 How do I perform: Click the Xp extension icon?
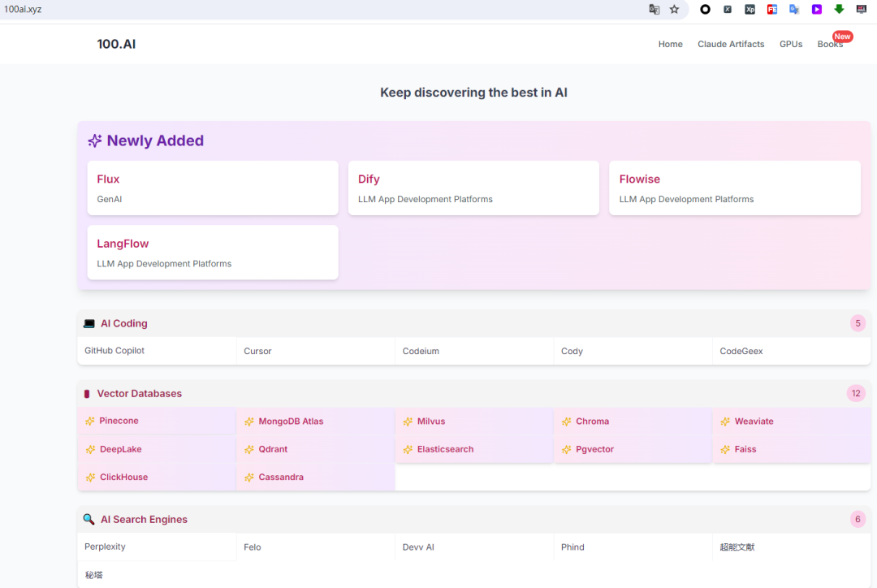(750, 10)
